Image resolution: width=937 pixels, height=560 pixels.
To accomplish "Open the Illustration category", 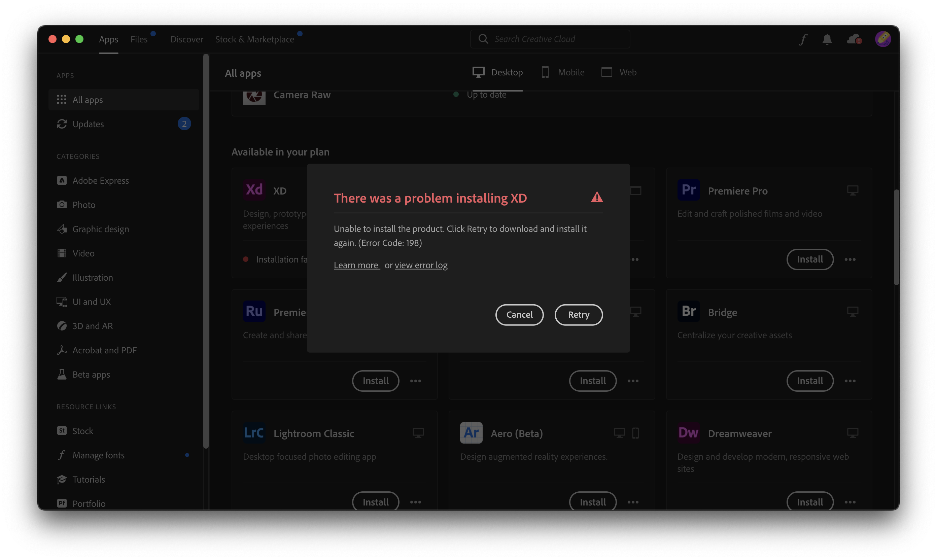I will click(124, 277).
